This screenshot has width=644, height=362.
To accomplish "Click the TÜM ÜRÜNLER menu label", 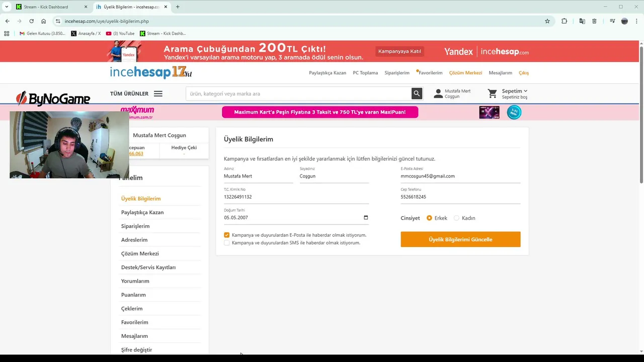I will pyautogui.click(x=129, y=94).
